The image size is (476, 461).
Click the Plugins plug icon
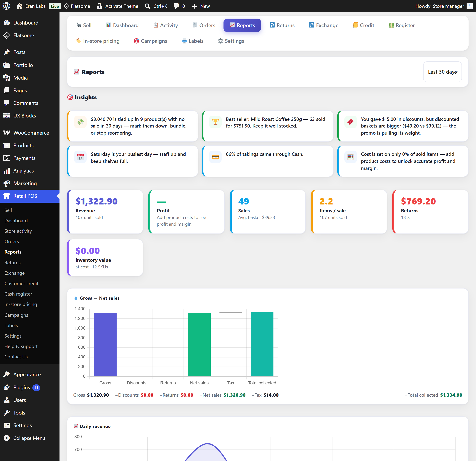7,387
